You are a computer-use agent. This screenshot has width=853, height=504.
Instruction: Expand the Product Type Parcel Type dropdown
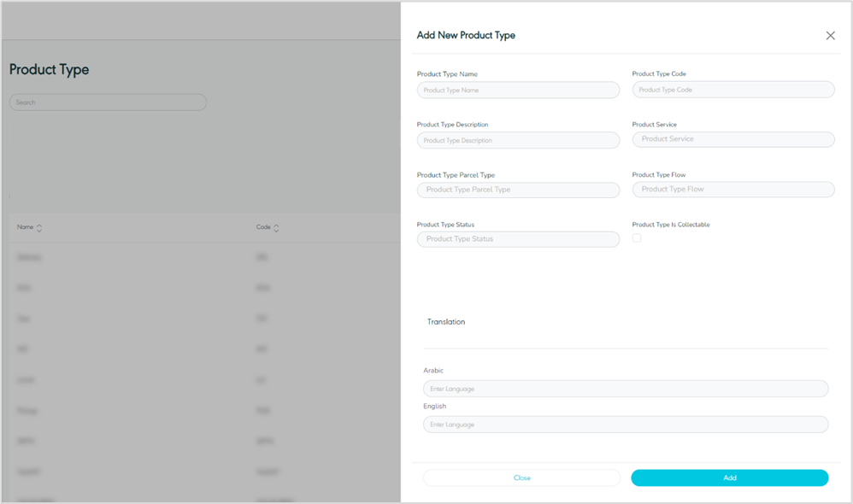pyautogui.click(x=518, y=190)
